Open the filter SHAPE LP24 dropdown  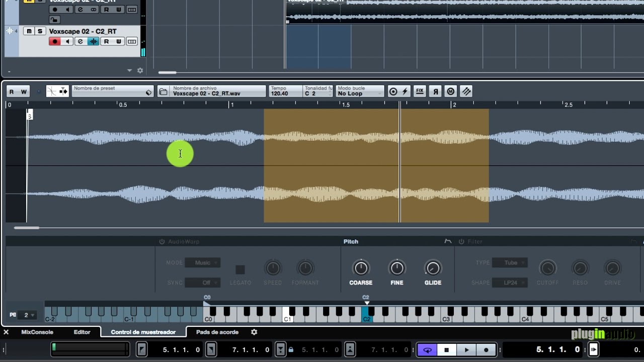(x=510, y=283)
